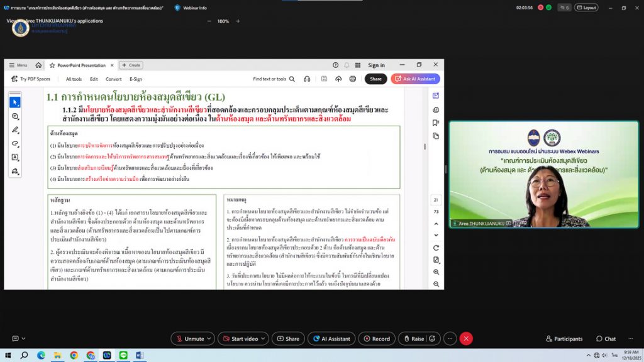Click the black Share button in Acrobat
The width and height of the screenshot is (644, 362).
[375, 79]
